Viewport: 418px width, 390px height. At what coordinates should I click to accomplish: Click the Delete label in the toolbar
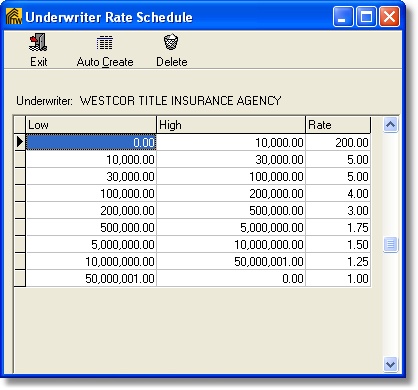(172, 62)
